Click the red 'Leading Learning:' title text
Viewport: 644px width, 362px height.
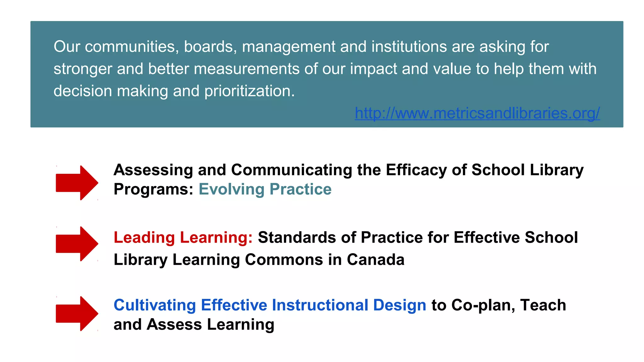(183, 237)
